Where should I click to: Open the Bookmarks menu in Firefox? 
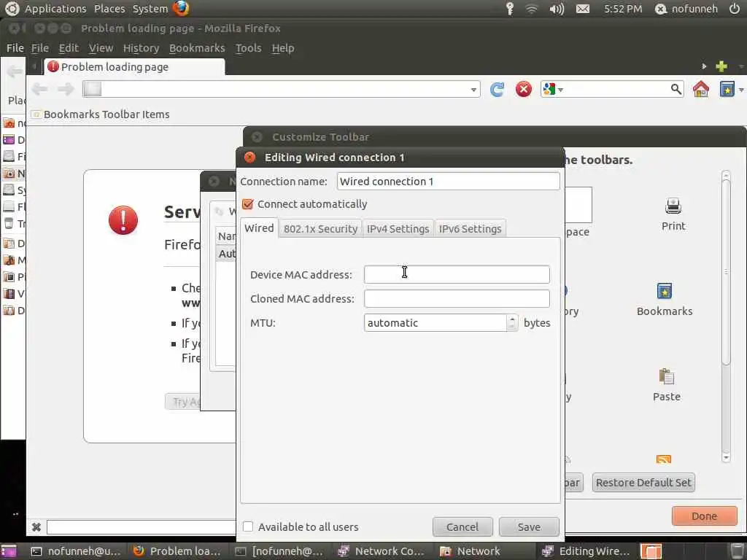pyautogui.click(x=197, y=48)
